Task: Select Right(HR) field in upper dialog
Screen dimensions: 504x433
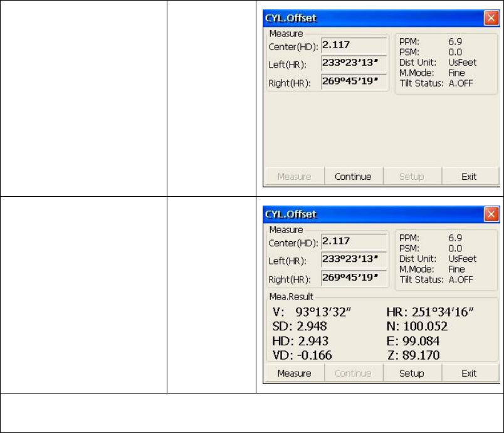Action: pyautogui.click(x=354, y=81)
